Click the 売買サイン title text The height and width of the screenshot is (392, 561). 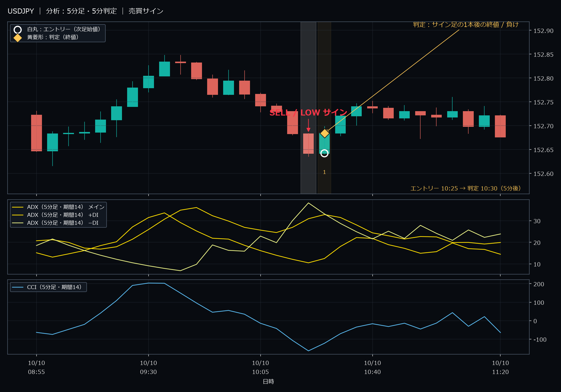(146, 11)
